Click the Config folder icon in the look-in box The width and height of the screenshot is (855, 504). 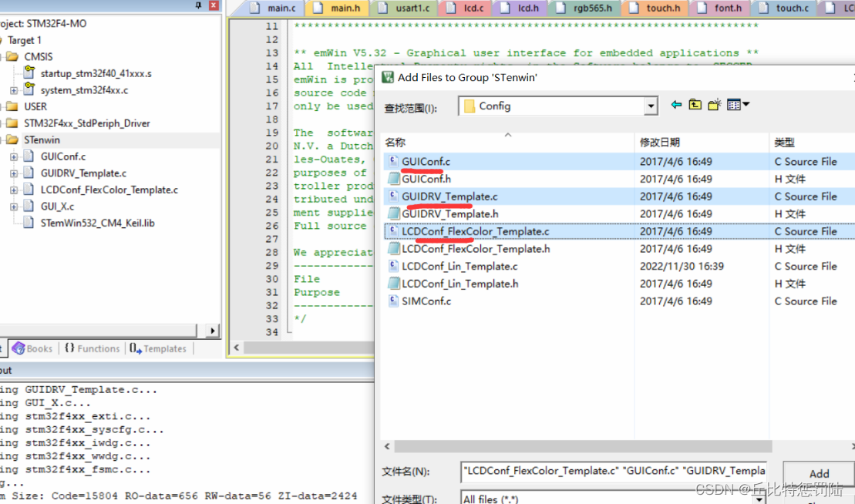tap(469, 106)
